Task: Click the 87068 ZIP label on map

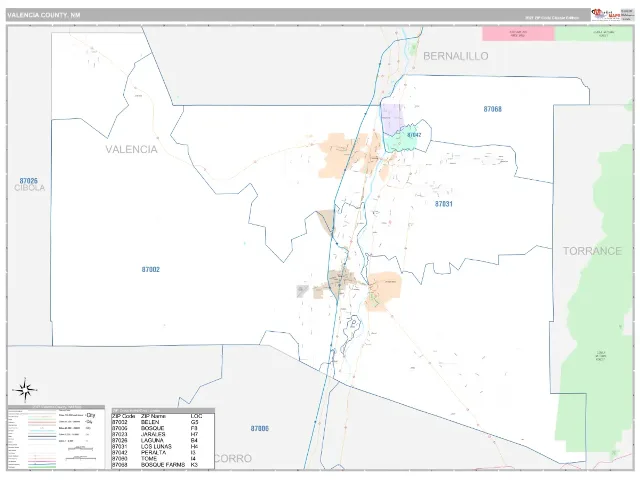Action: (x=493, y=109)
